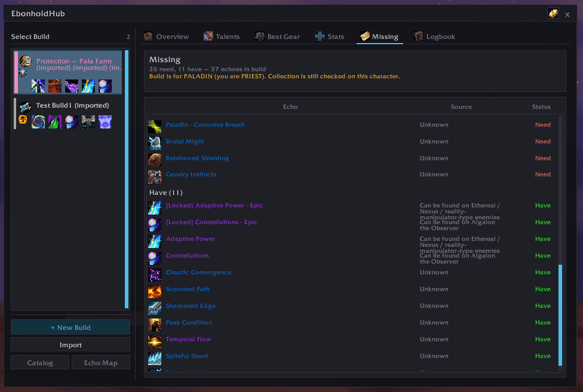Open the Overview tab

(167, 36)
